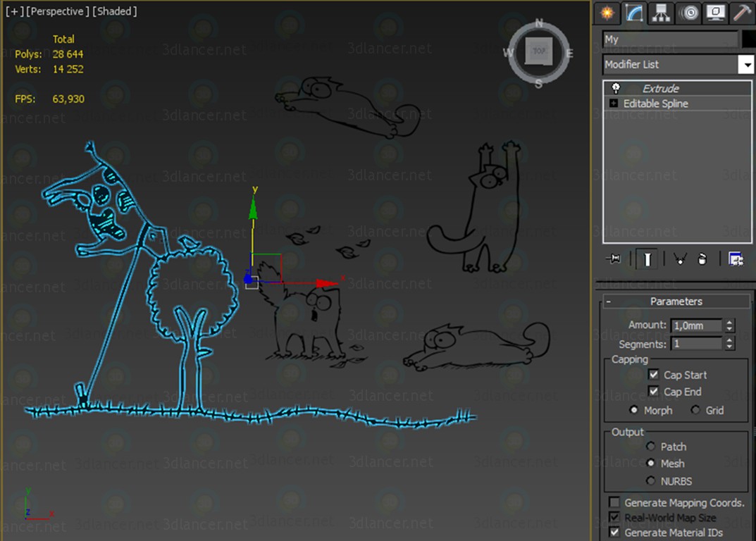This screenshot has height=541, width=756.
Task: Open the object color swatch
Action: pos(749,39)
